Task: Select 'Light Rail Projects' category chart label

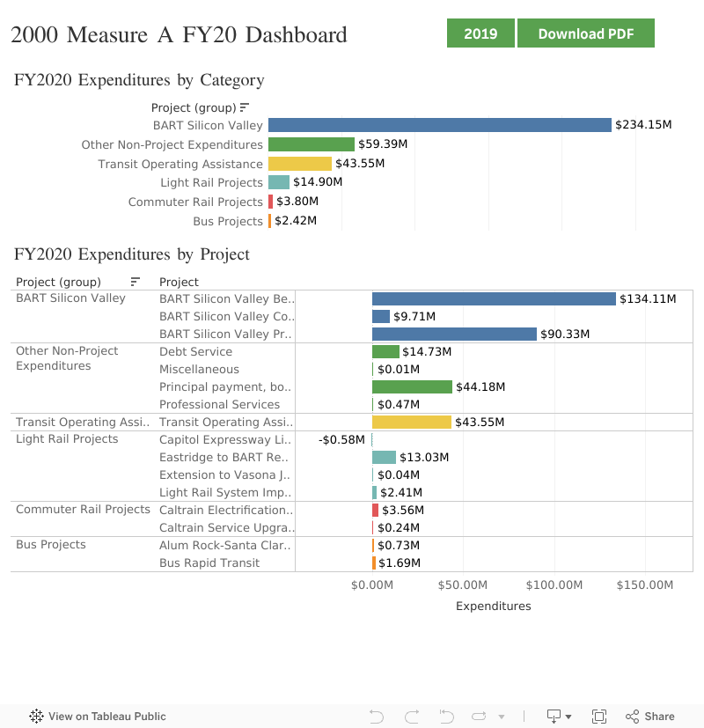Action: (x=211, y=182)
